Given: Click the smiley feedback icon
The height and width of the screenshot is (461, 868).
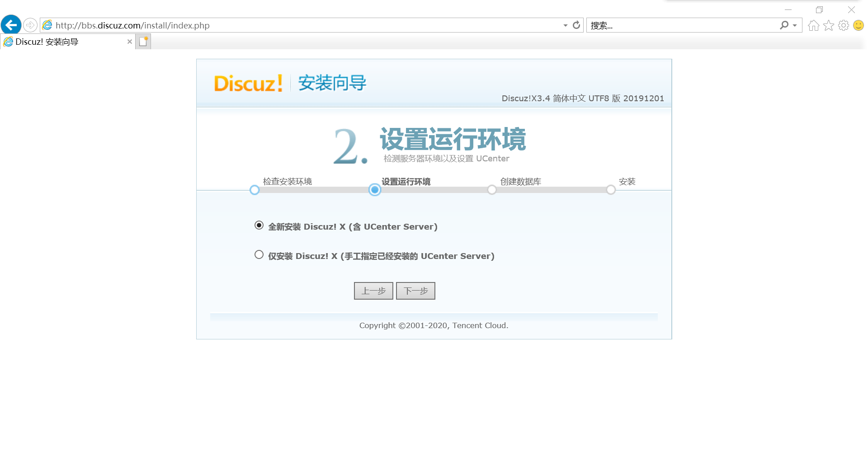Looking at the screenshot, I should (x=859, y=25).
